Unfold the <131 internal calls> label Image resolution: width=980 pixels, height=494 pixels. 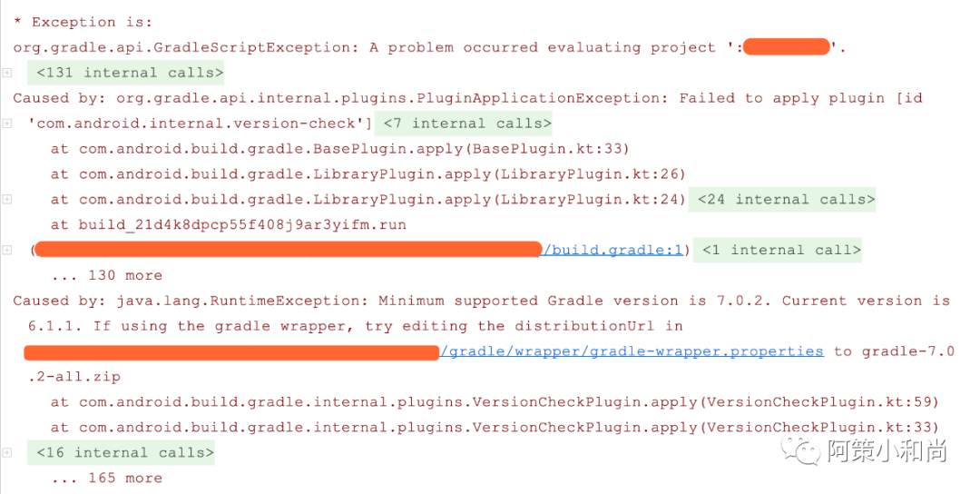tap(130, 73)
